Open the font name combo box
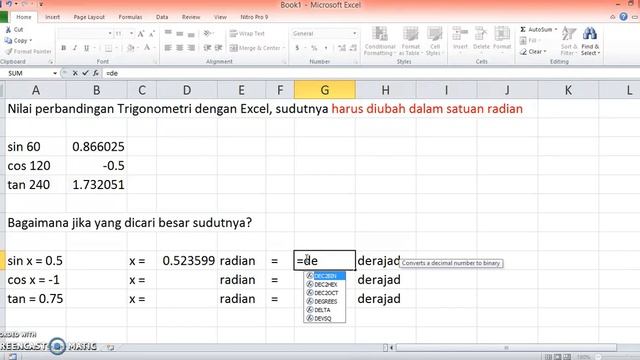640x360 pixels. point(84,33)
